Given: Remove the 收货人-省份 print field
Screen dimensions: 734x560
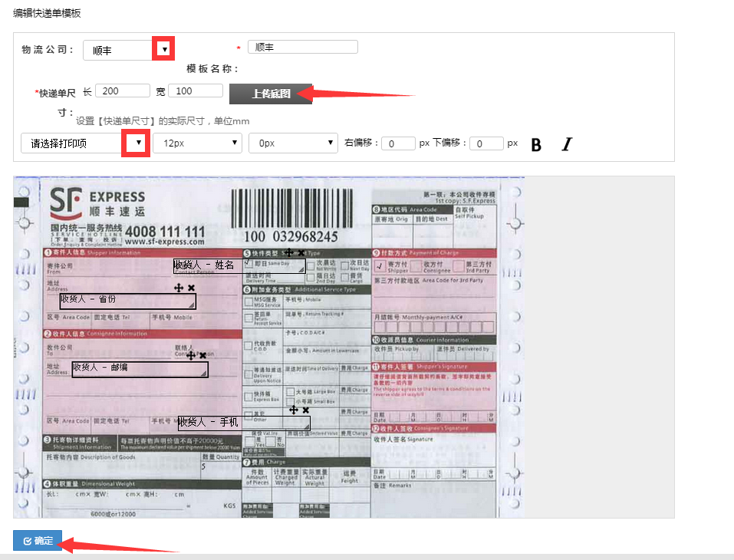Looking at the screenshot, I should point(191,287).
